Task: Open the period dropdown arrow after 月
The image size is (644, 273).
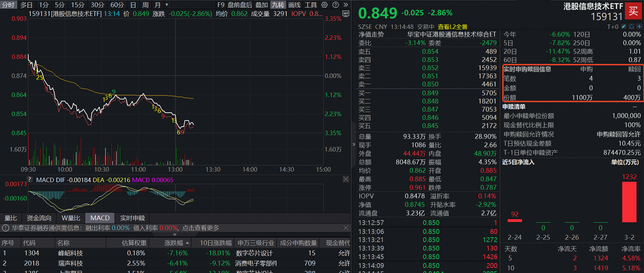Action: 167,5
